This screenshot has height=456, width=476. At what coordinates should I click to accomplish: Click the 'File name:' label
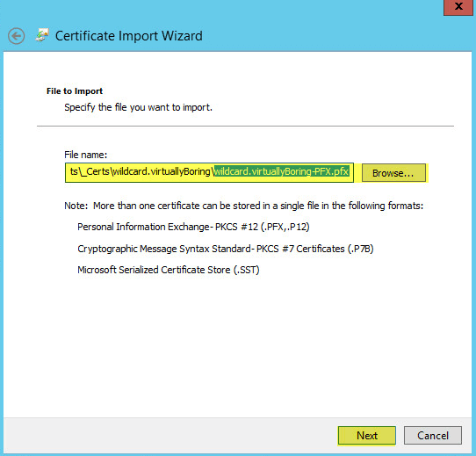pos(85,155)
